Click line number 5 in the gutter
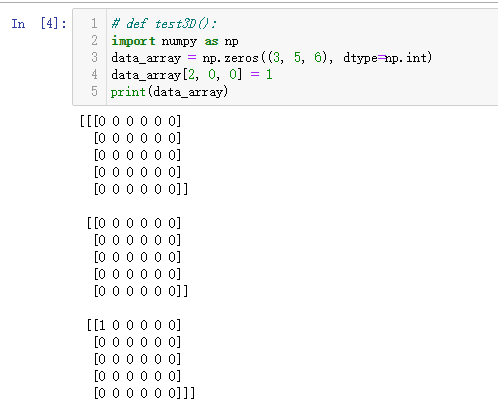Viewport: 498px width, 407px height. pyautogui.click(x=94, y=91)
